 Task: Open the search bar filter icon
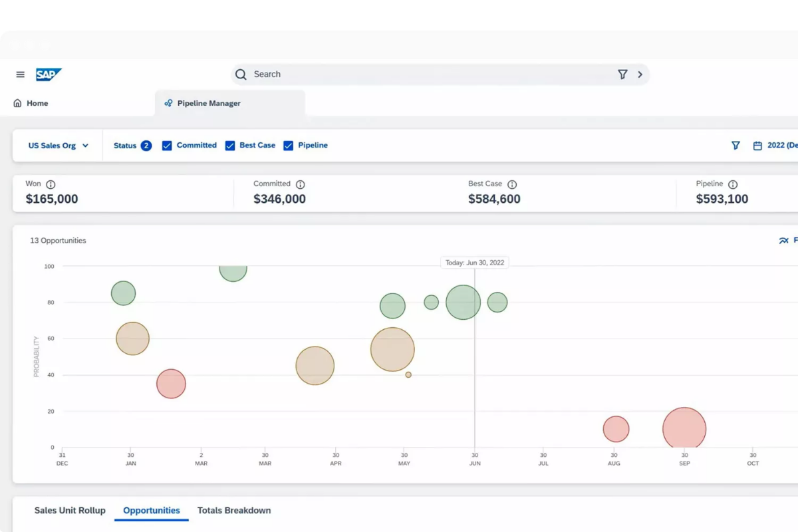click(x=622, y=74)
